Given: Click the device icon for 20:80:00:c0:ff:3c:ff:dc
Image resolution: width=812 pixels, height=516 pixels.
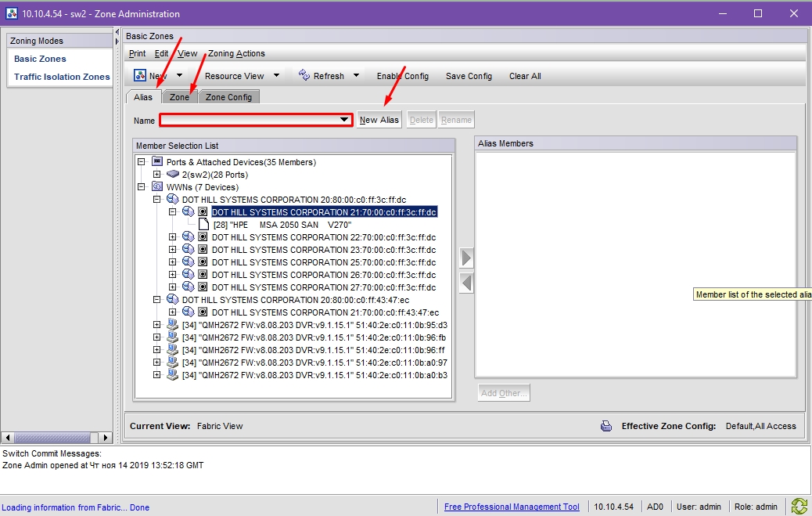Looking at the screenshot, I should click(172, 199).
